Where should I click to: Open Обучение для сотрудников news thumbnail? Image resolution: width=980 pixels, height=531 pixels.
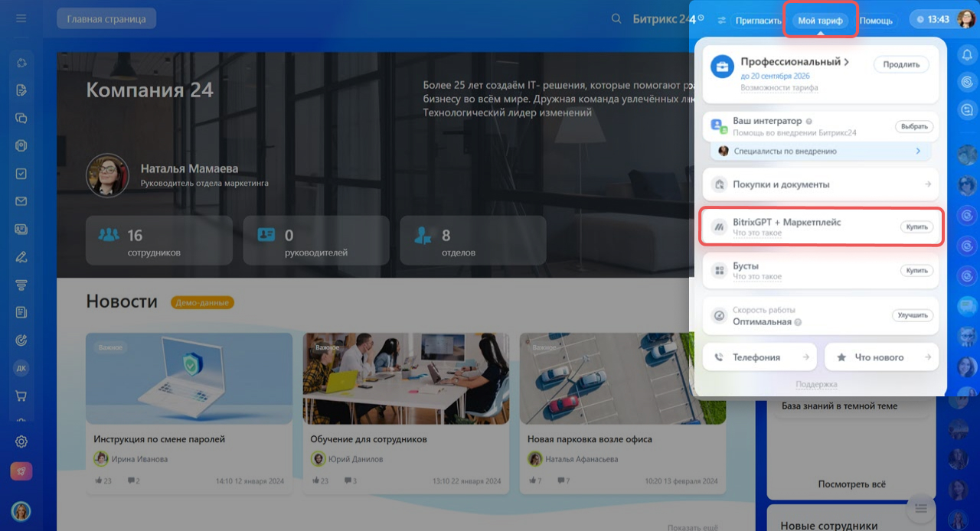[x=406, y=378]
